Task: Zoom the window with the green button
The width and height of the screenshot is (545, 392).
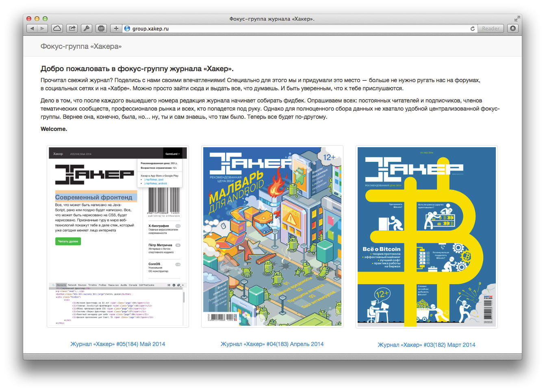Action: click(45, 19)
